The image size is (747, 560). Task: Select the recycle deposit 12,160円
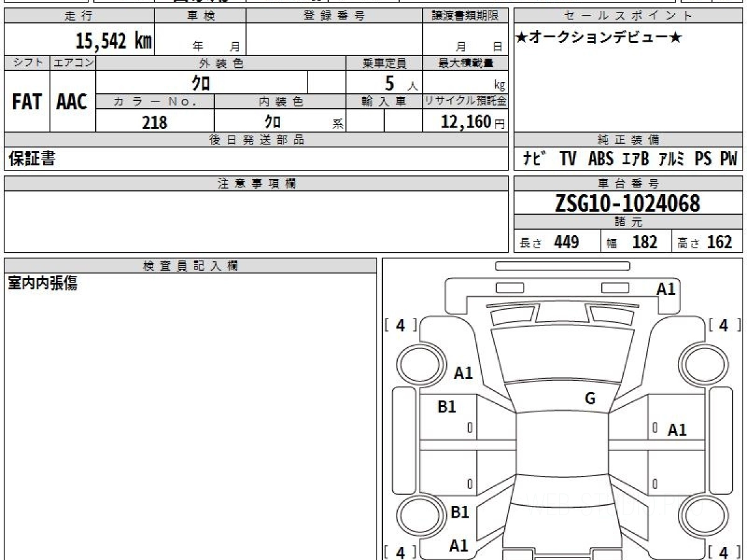tap(473, 122)
